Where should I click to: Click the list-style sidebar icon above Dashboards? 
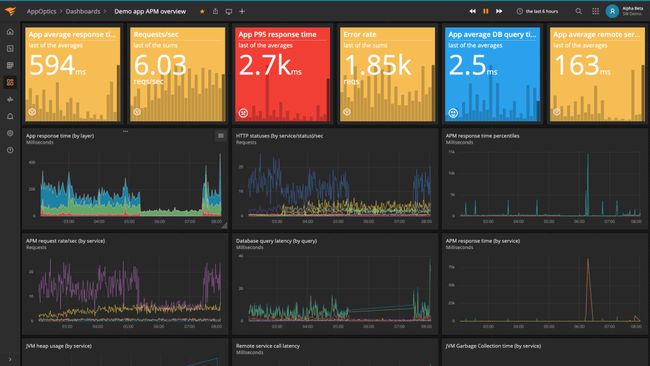(x=10, y=65)
